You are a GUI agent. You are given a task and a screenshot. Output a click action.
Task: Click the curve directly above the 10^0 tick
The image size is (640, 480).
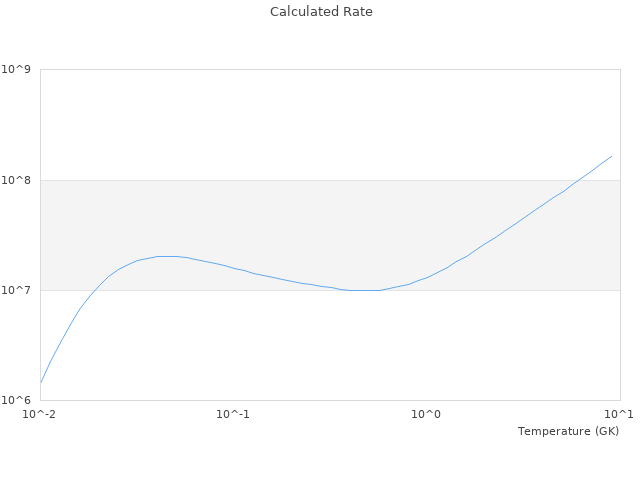point(427,277)
